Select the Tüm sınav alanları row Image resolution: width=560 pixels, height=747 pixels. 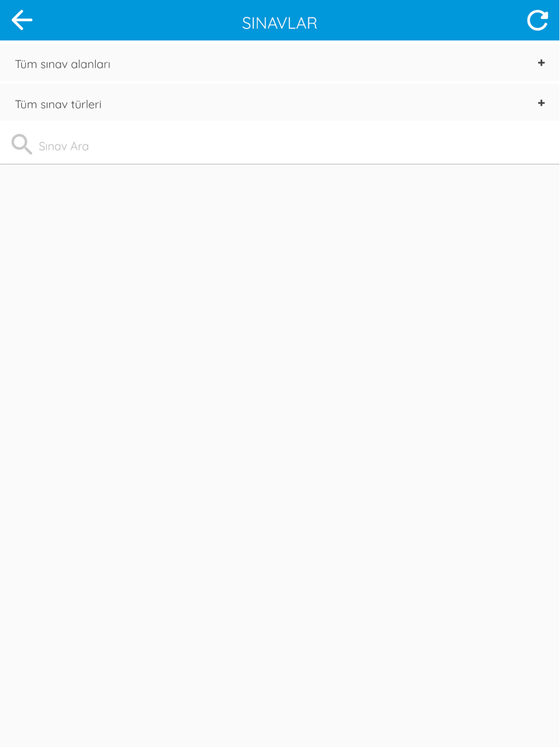[x=280, y=63]
